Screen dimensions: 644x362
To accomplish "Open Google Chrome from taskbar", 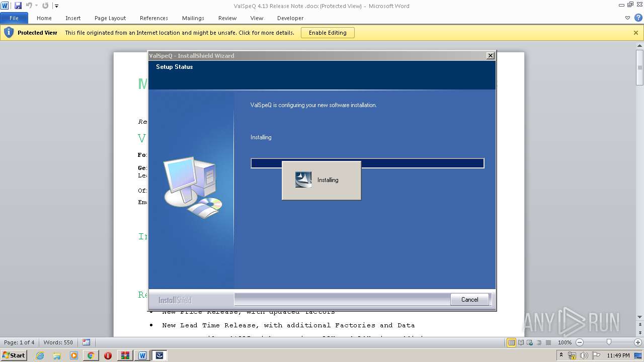I will (91, 355).
